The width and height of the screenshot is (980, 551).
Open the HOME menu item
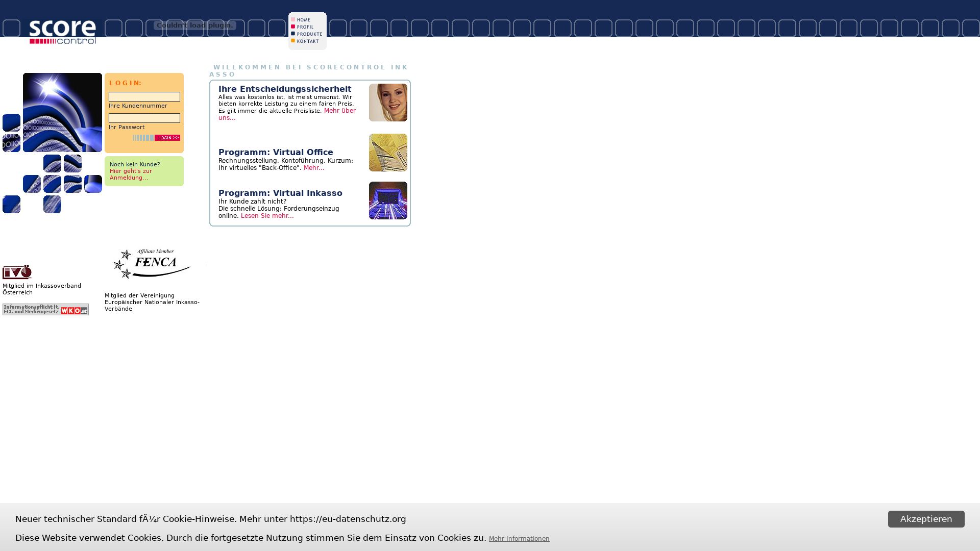(301, 20)
